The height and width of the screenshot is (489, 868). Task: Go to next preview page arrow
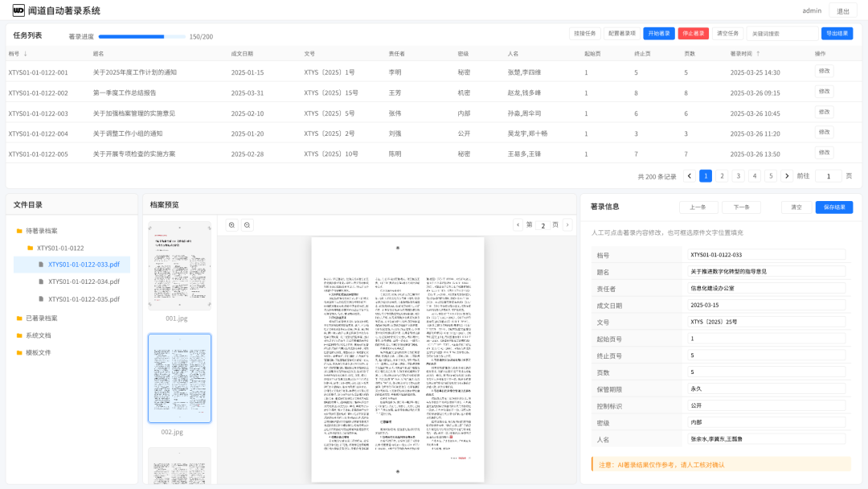click(x=567, y=225)
